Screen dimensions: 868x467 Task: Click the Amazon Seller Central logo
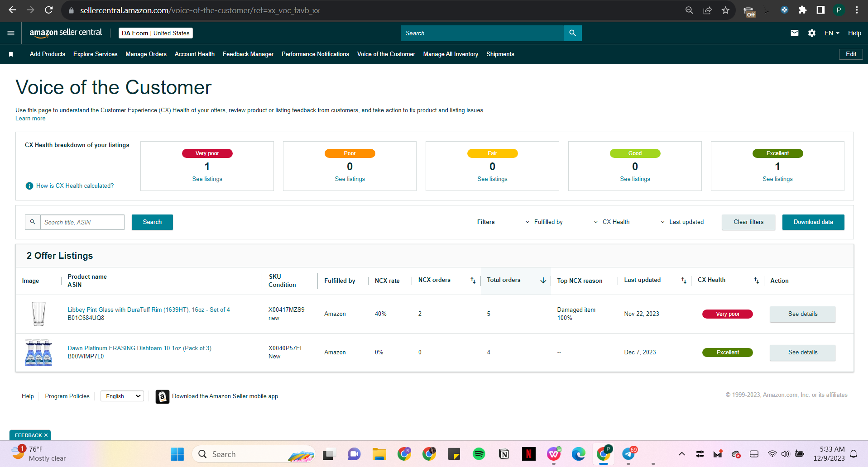pyautogui.click(x=66, y=33)
